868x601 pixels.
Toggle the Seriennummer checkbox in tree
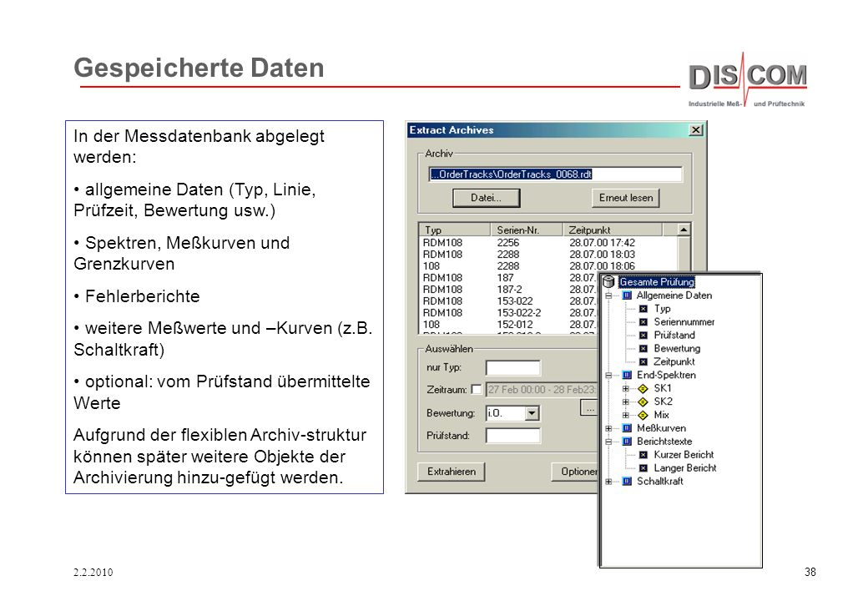[x=643, y=322]
